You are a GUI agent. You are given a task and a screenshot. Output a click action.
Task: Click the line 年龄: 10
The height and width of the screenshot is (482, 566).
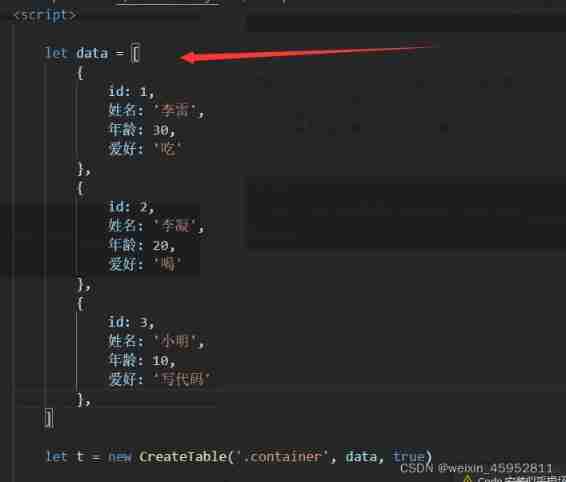[142, 360]
